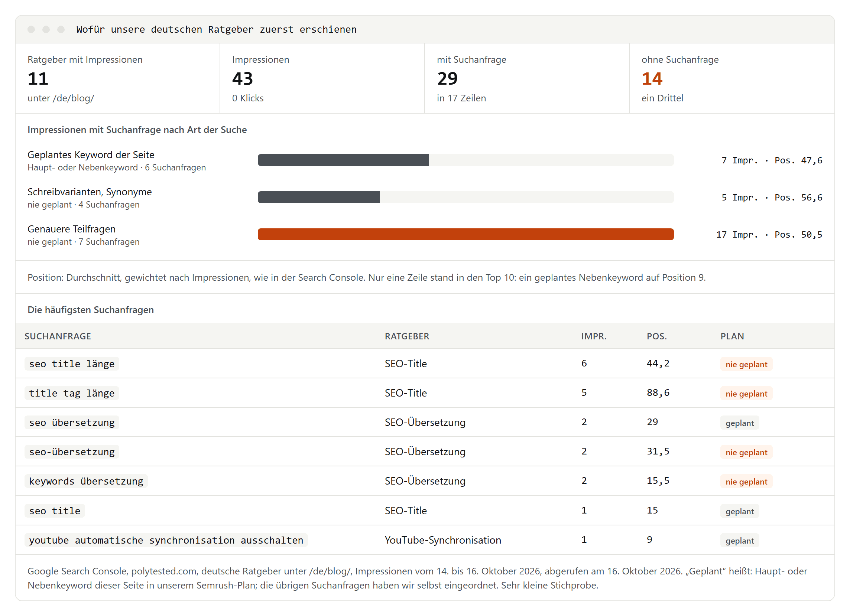The width and height of the screenshot is (850, 616).
Task: Select the 'in 17 Zeilen' caption
Action: coord(461,98)
